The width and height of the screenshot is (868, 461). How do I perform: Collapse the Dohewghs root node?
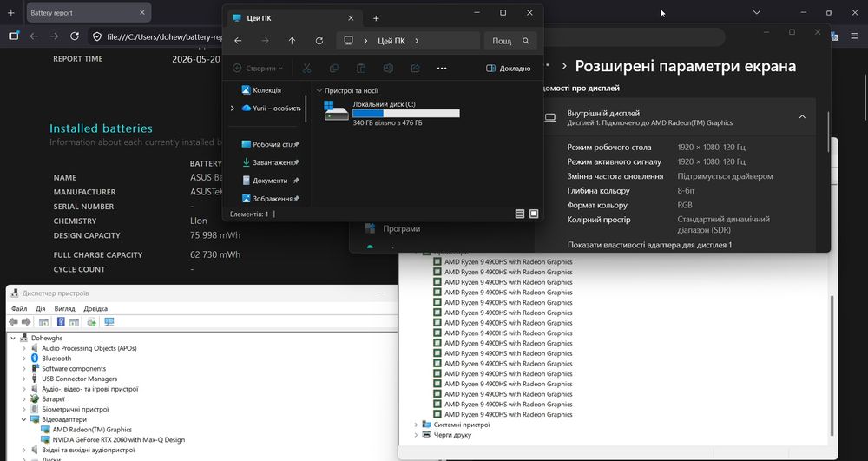tap(14, 338)
